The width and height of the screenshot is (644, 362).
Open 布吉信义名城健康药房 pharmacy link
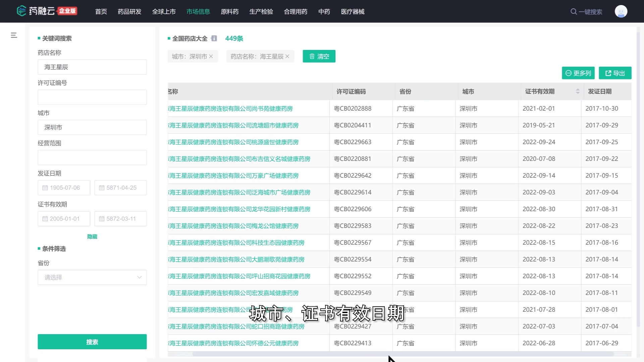tap(239, 159)
